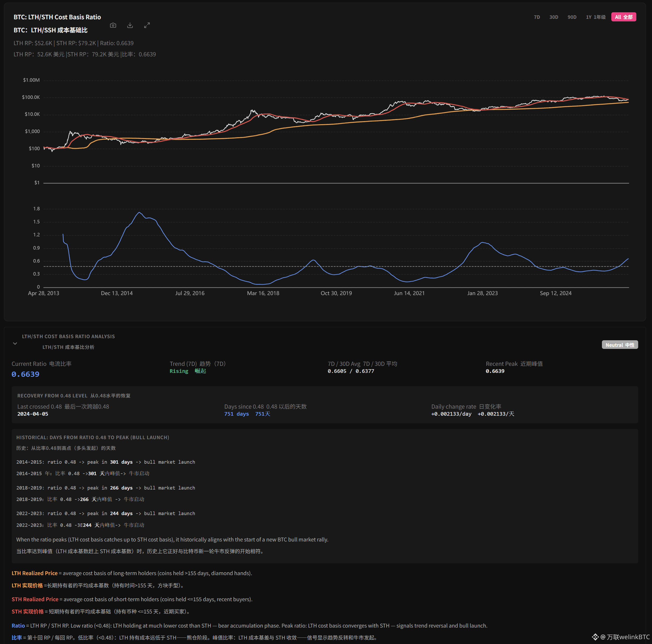Click the Daily change rate label

[454, 407]
